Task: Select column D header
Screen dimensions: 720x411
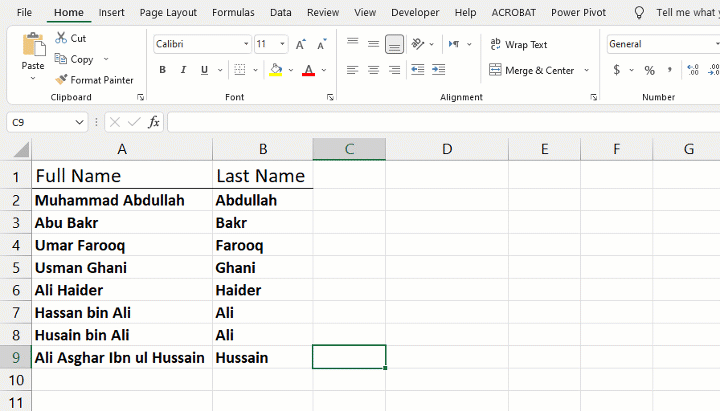Action: click(447, 149)
